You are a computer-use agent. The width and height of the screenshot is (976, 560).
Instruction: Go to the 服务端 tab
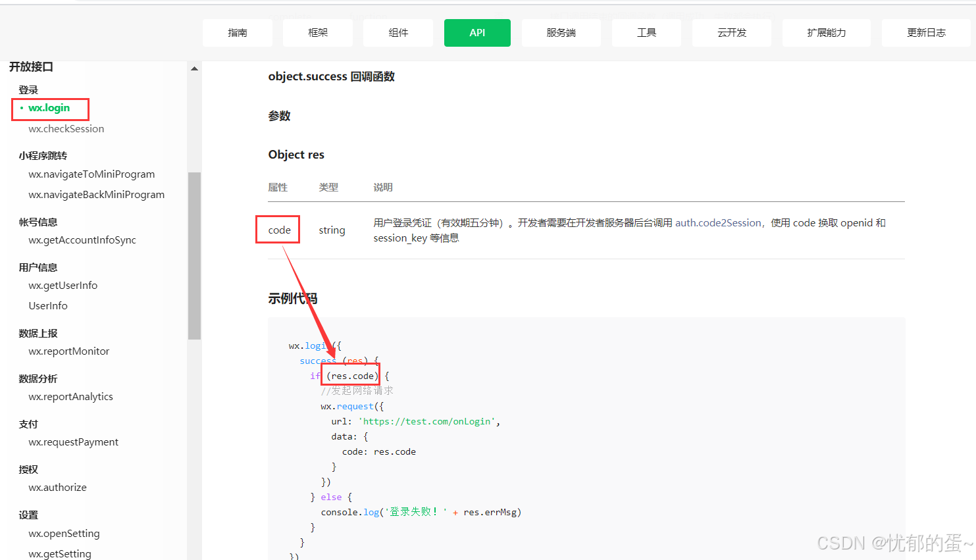tap(561, 33)
